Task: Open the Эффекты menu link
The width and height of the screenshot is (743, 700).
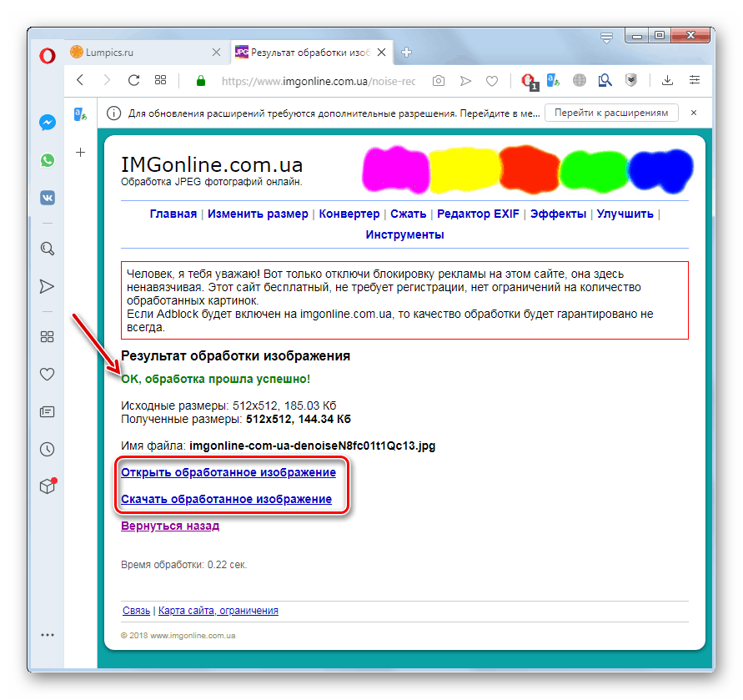Action: click(558, 214)
